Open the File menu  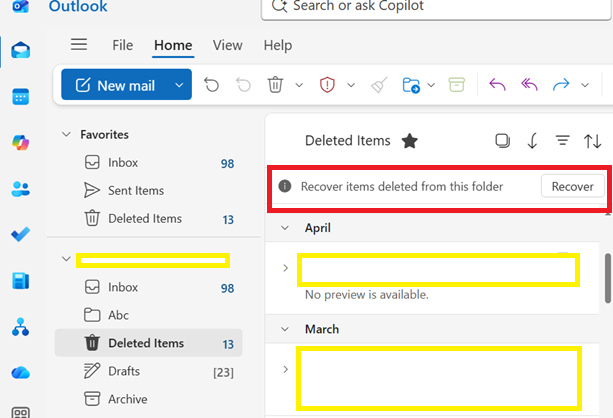point(122,45)
